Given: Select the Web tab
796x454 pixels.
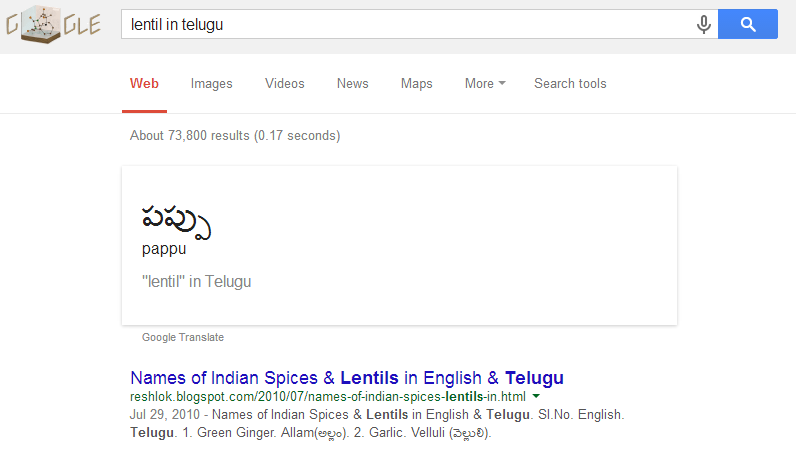Looking at the screenshot, I should point(144,84).
